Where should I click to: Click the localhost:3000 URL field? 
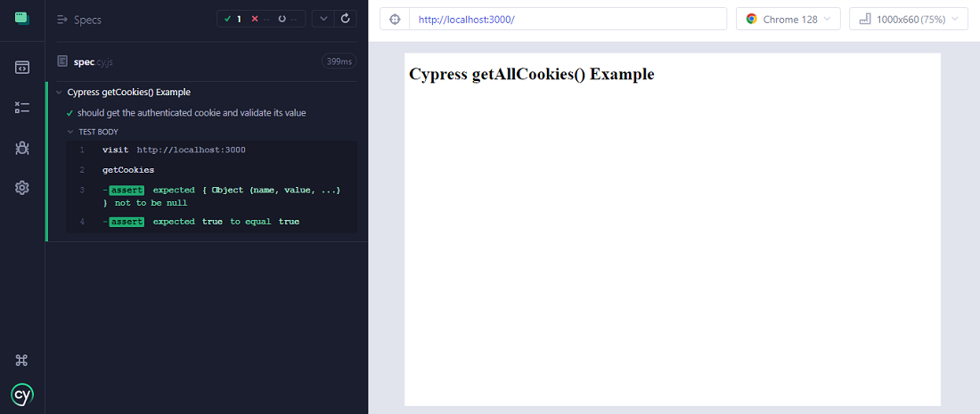(568, 19)
